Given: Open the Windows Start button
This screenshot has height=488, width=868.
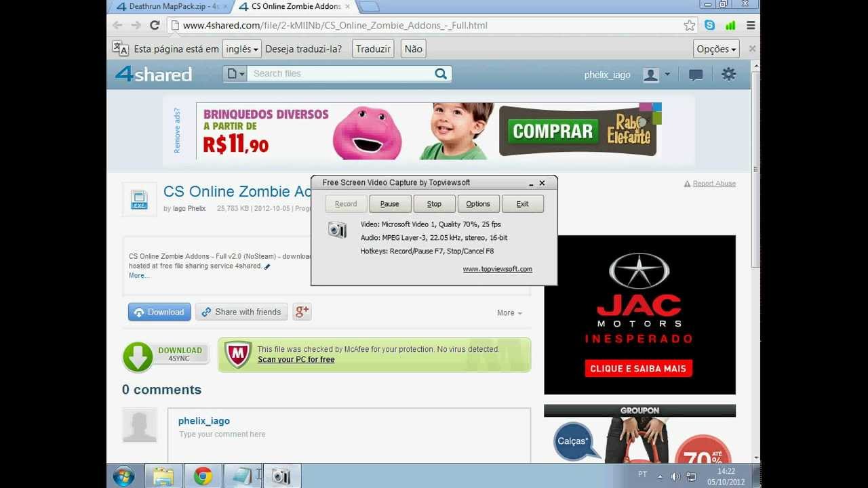Looking at the screenshot, I should click(x=123, y=476).
